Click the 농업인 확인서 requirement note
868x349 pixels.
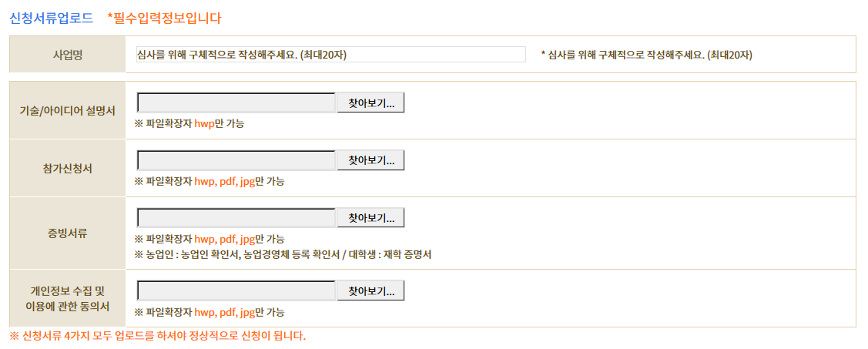[283, 254]
